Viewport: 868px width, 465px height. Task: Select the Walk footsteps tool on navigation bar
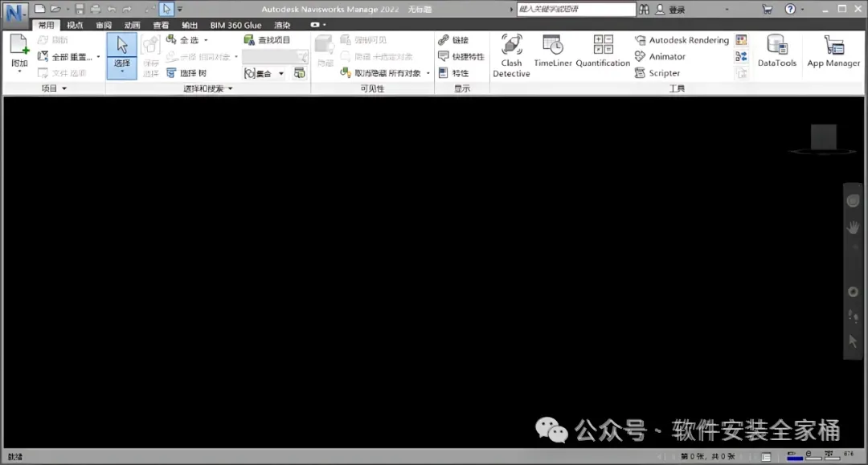853,315
